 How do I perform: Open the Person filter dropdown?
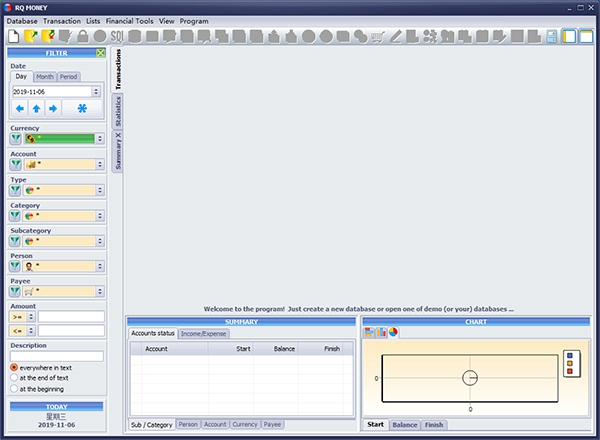100,266
